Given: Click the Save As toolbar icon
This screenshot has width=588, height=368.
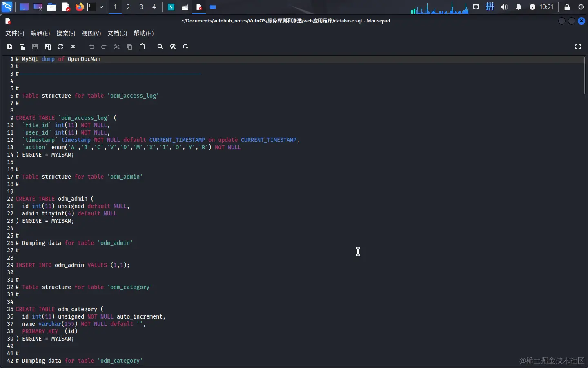Looking at the screenshot, I should 48,47.
